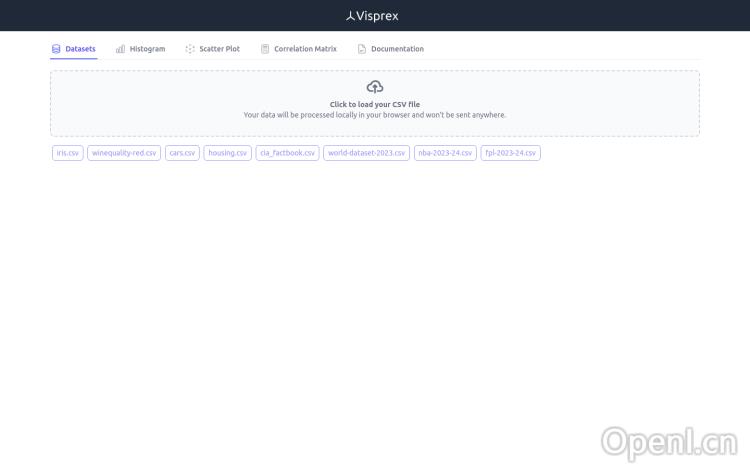Go to the Correlation Matrix tab

305,49
